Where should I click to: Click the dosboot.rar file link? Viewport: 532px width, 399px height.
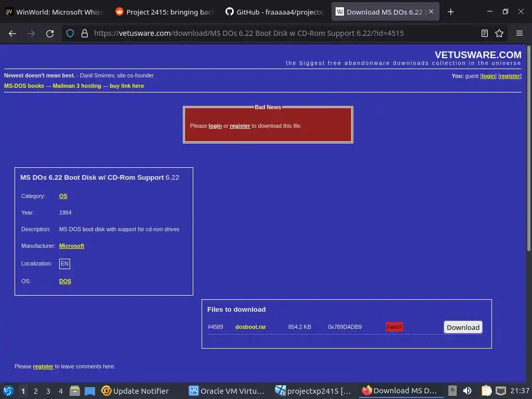pyautogui.click(x=250, y=327)
